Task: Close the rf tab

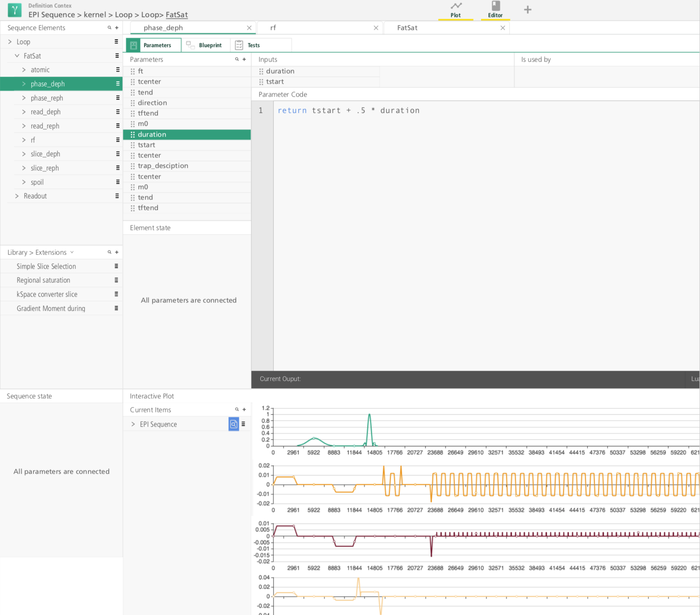Action: 376,28
